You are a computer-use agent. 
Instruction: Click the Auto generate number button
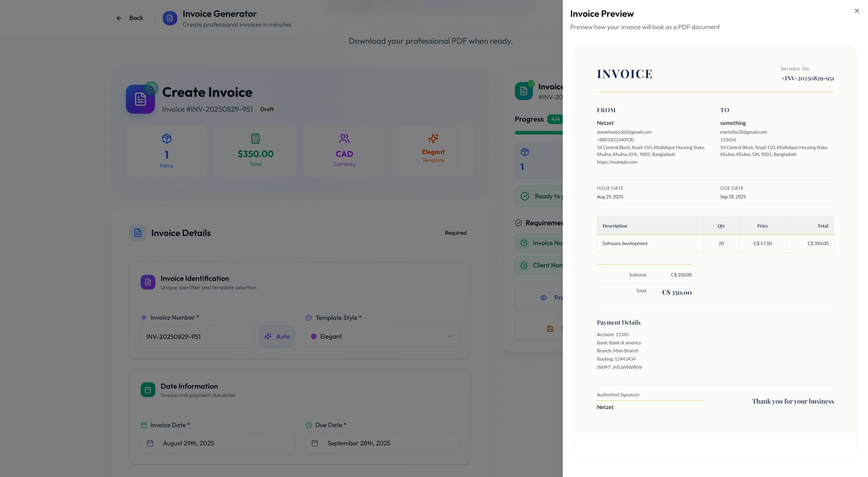pos(277,337)
